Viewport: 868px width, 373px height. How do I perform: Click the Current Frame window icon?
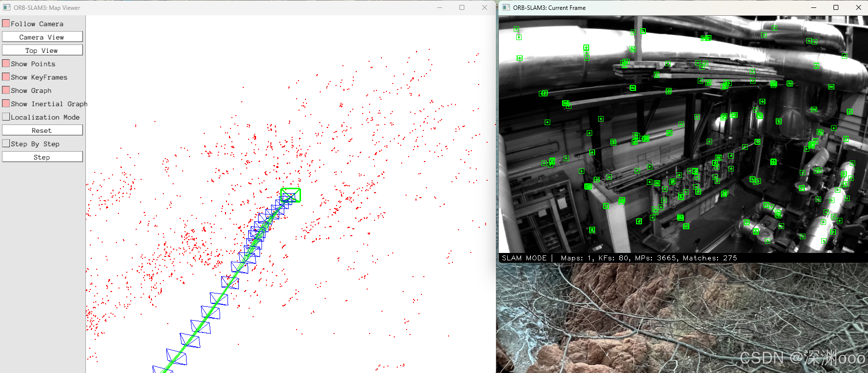pyautogui.click(x=506, y=7)
